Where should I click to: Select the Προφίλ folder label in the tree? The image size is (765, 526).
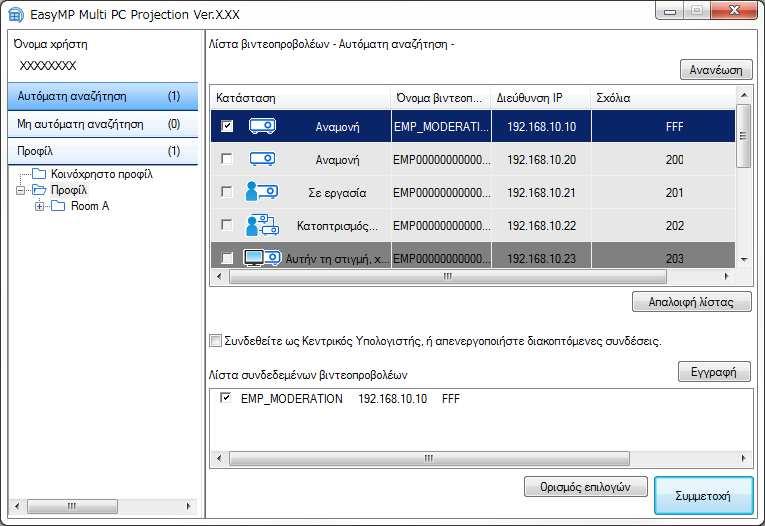(x=69, y=190)
